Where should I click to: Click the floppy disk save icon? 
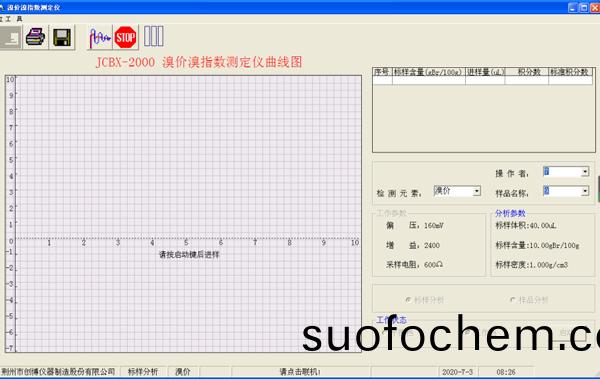coord(62,37)
